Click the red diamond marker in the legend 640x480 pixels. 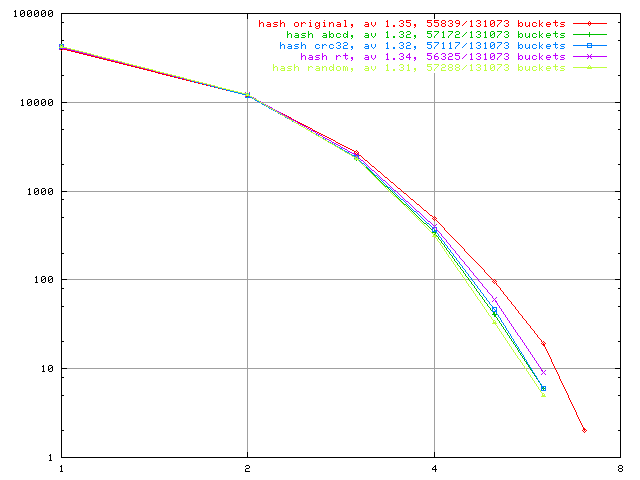[590, 22]
